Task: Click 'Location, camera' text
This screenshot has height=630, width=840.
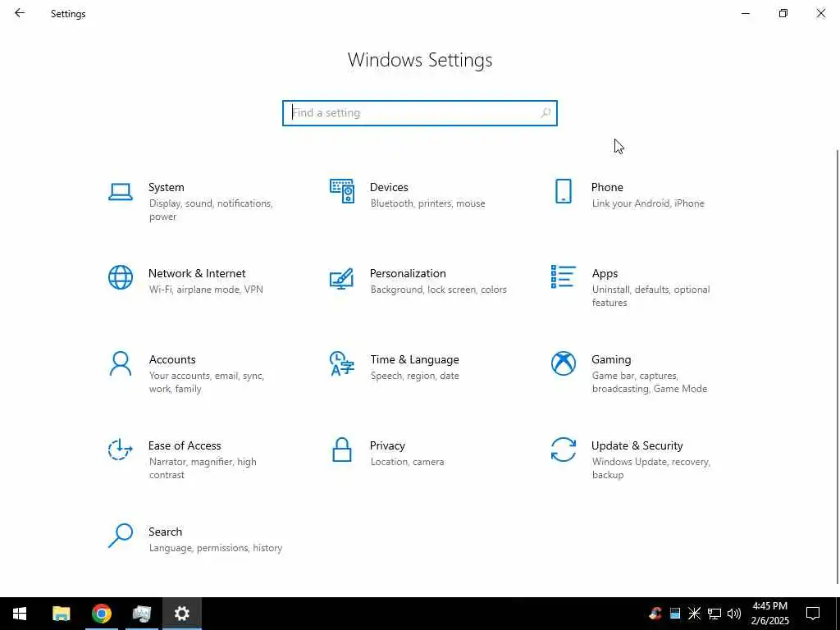Action: (x=407, y=462)
